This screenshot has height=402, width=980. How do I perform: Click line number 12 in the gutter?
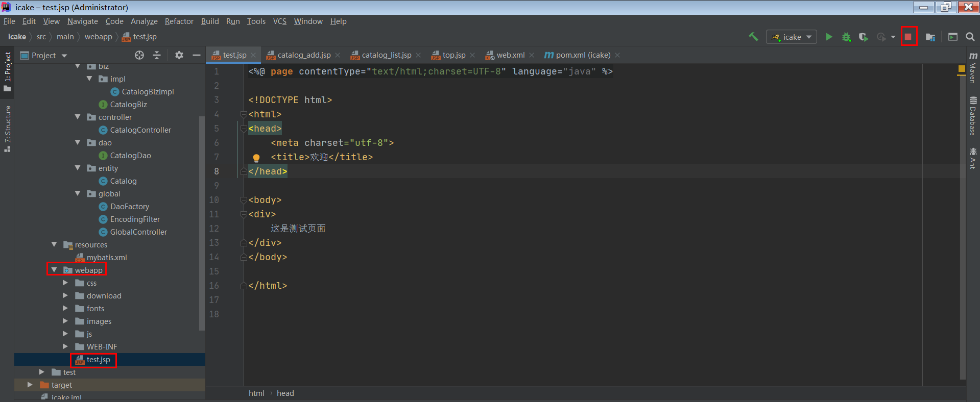tap(214, 229)
